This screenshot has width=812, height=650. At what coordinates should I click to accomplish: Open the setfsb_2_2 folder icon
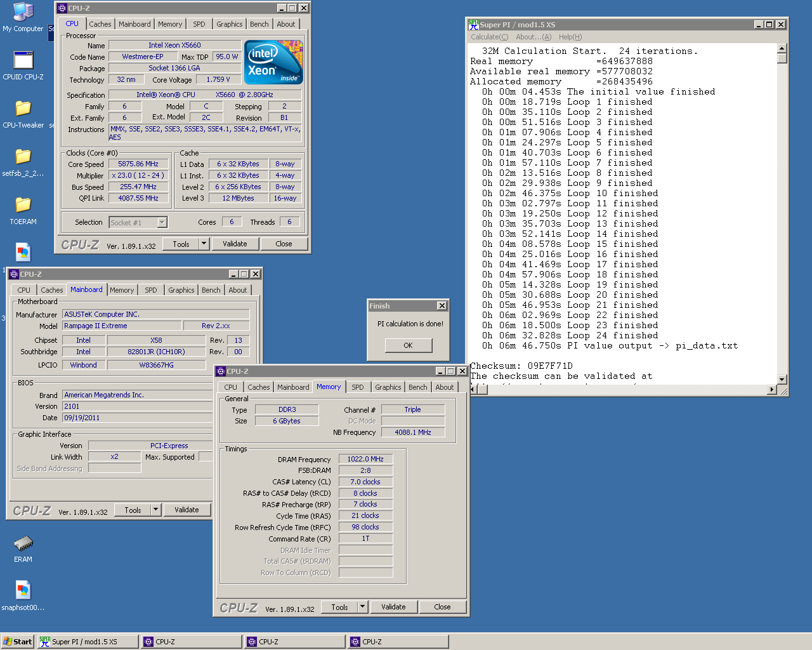(x=23, y=162)
